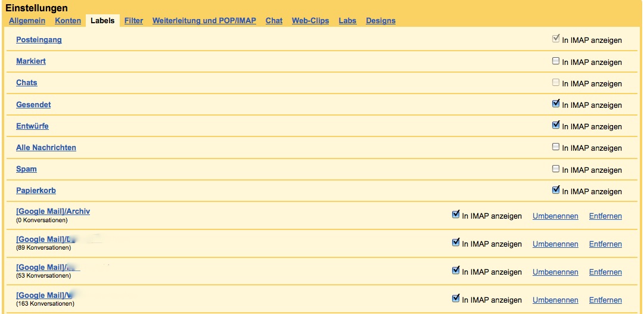Check IMAP box for Alle Nachrichten
644x314 pixels.
(556, 147)
